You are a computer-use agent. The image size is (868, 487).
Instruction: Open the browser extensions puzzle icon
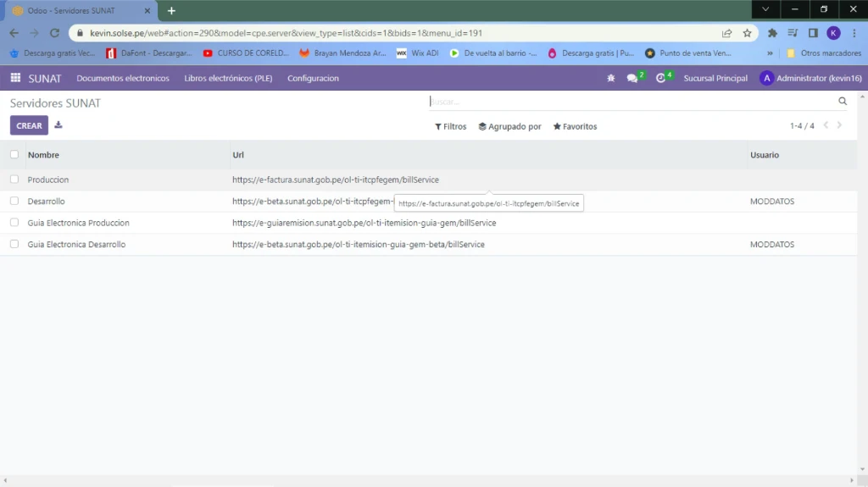772,33
